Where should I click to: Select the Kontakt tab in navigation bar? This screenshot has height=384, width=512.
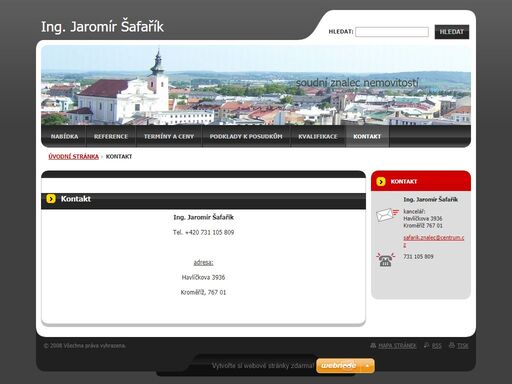point(367,136)
